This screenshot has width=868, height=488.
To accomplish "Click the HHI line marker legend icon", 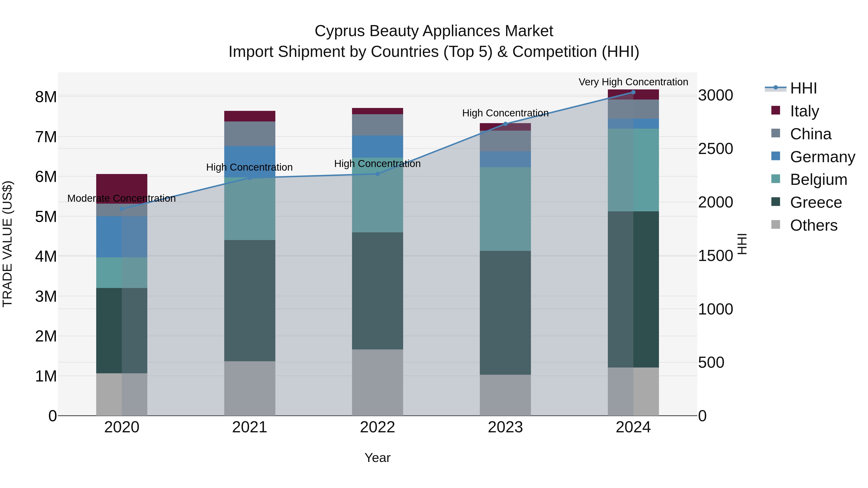I will pyautogui.click(x=775, y=87).
